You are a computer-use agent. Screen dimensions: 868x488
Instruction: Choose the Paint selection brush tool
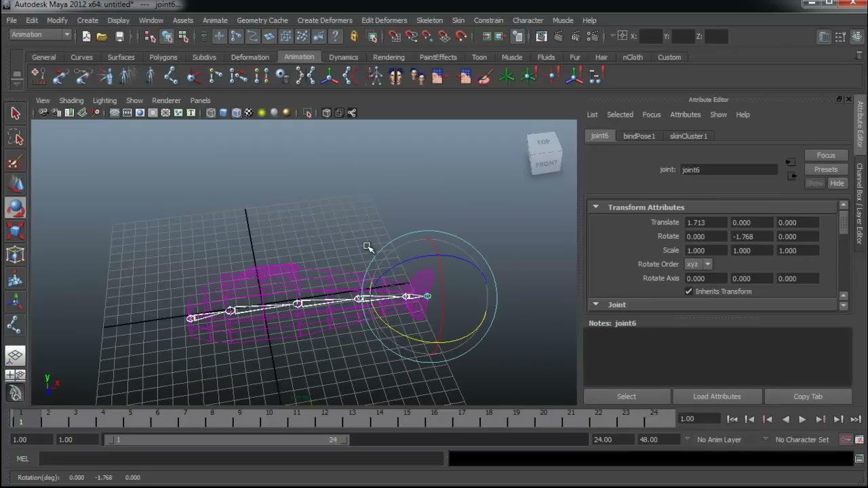[15, 161]
